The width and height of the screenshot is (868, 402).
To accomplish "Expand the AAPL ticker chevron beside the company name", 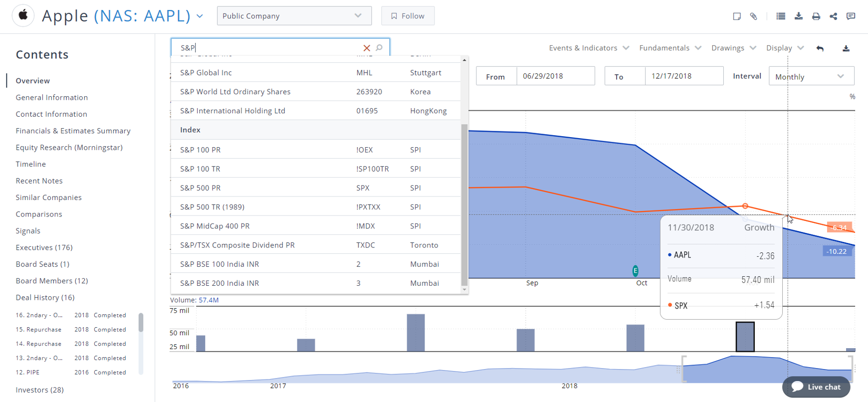I will coord(200,16).
